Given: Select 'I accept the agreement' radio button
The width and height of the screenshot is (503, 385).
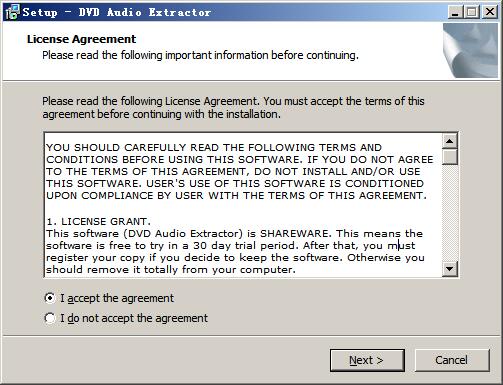Looking at the screenshot, I should pyautogui.click(x=50, y=298).
